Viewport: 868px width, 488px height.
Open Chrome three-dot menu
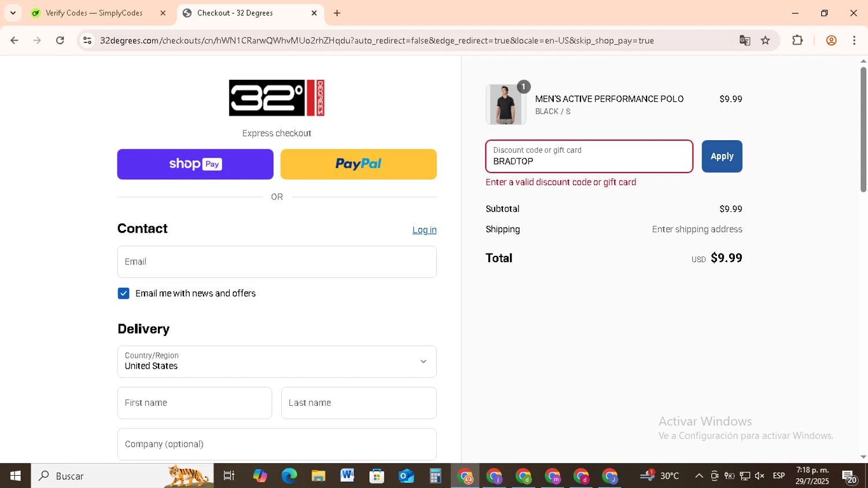(854, 41)
